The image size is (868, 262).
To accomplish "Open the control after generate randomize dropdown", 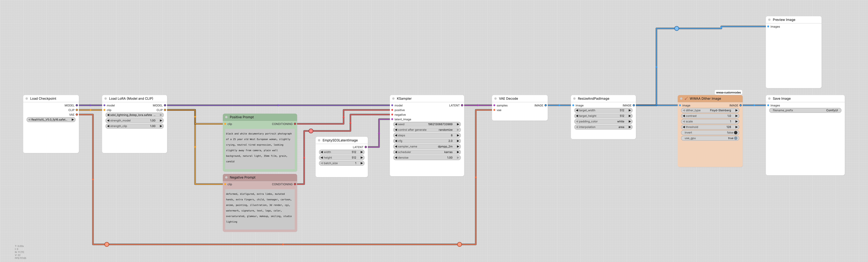I will pos(427,130).
